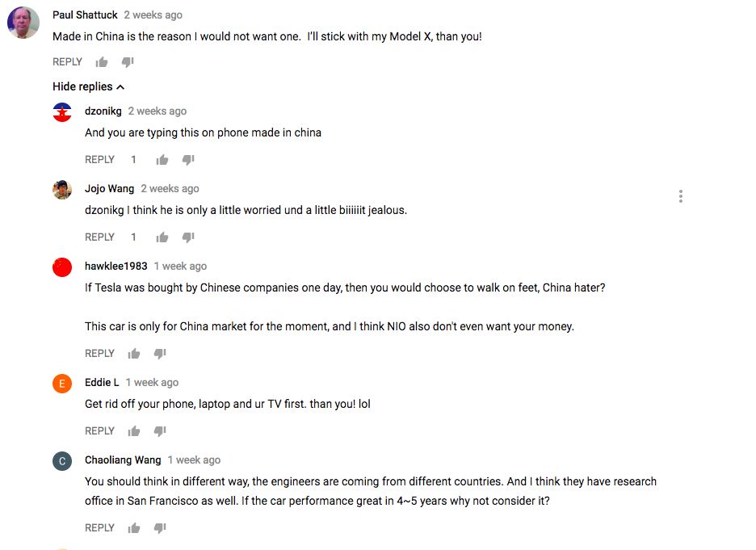
Task: Reply to Chaoliang Wang's comment
Action: (x=99, y=528)
